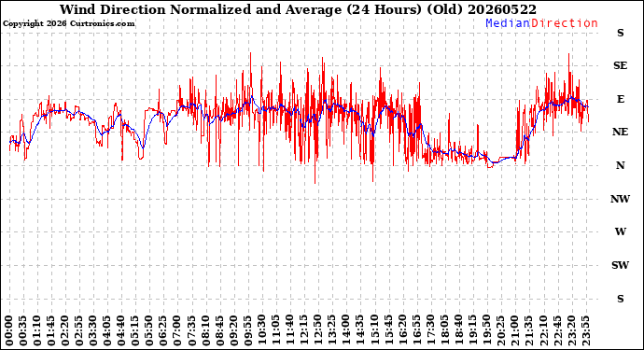Click the '00:35' time axis label

tap(23, 330)
